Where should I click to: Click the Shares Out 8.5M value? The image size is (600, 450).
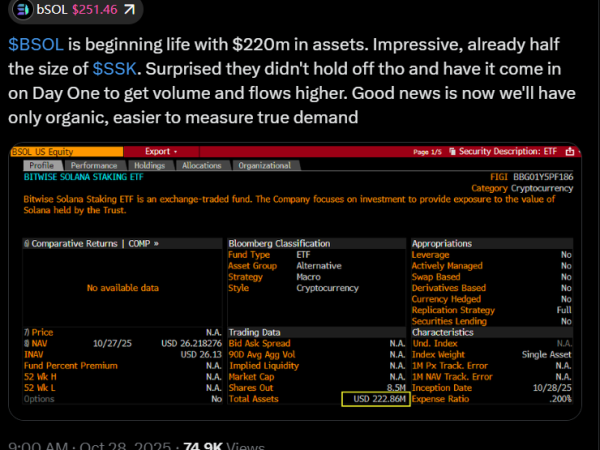tap(396, 388)
